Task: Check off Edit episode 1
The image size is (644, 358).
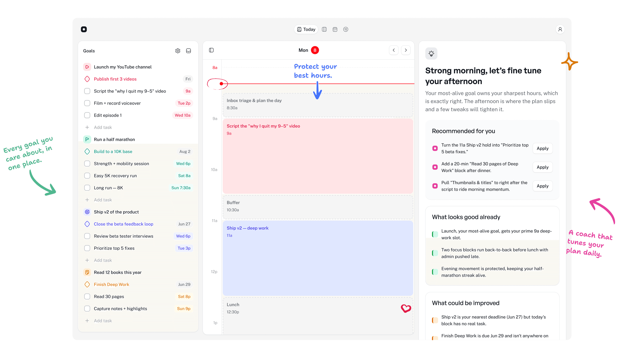Action: 87,115
